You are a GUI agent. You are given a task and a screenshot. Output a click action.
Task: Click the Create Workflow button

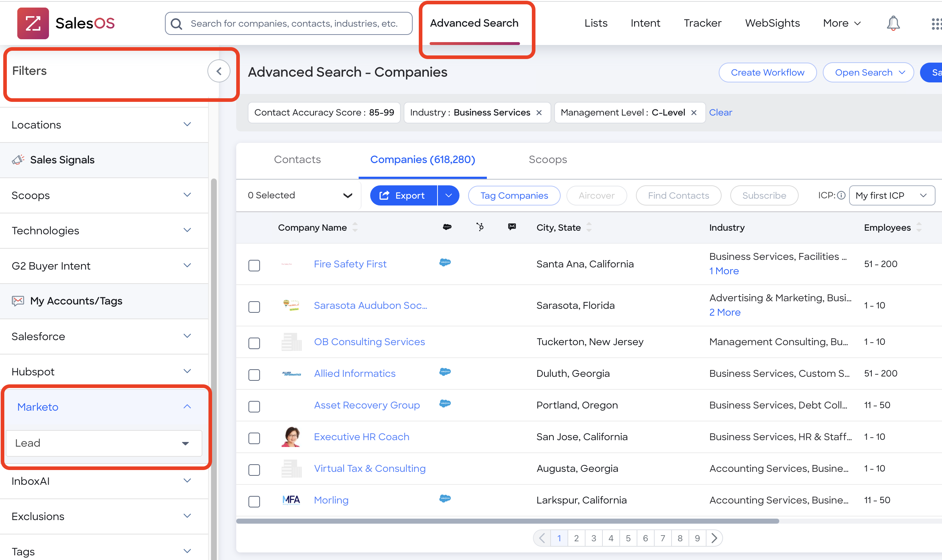[x=767, y=72]
